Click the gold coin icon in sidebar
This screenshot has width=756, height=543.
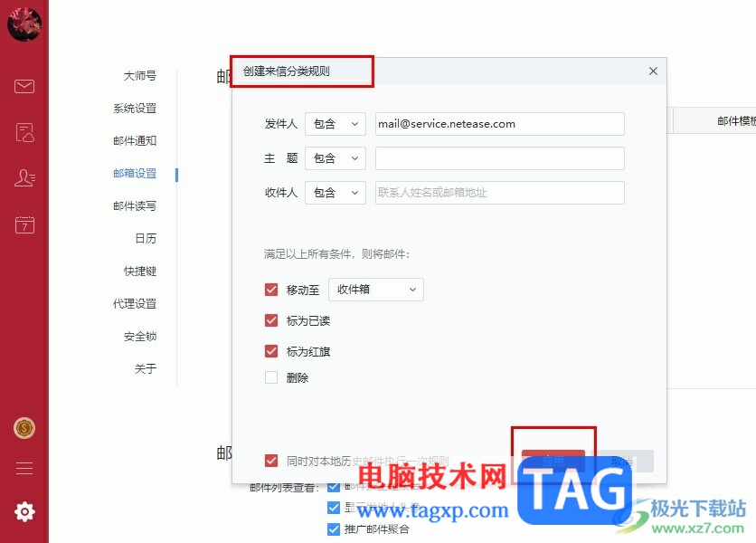(24, 428)
